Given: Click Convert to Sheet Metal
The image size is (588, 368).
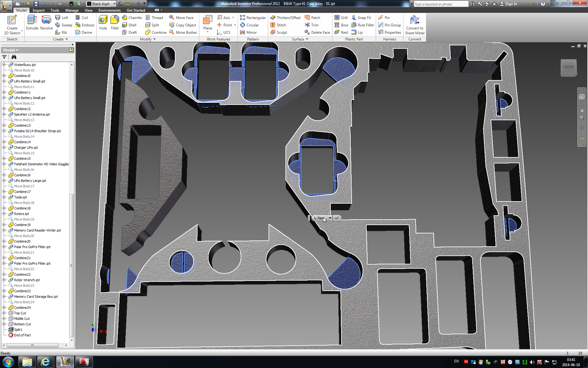Looking at the screenshot, I should (415, 25).
